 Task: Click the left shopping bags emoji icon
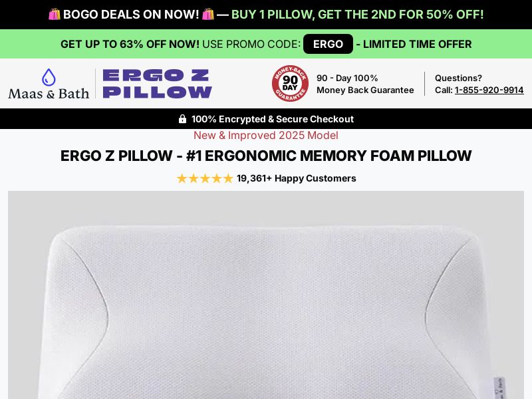tap(55, 14)
